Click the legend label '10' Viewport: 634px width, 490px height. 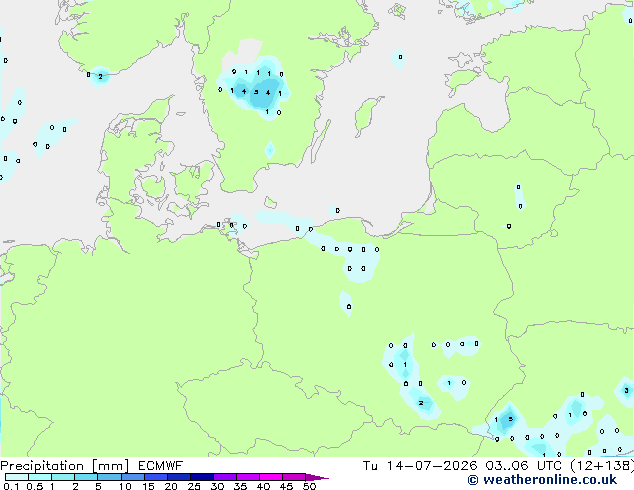(x=125, y=486)
